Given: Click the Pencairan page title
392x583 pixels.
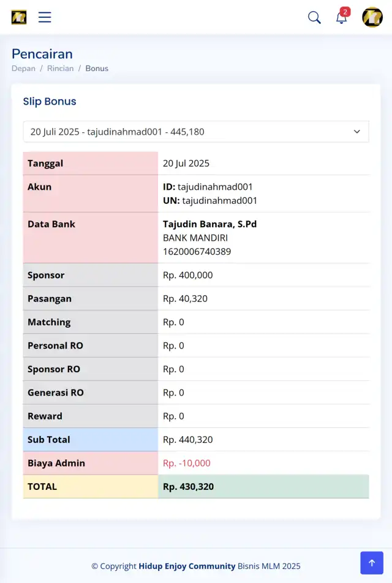Looking at the screenshot, I should click(42, 54).
